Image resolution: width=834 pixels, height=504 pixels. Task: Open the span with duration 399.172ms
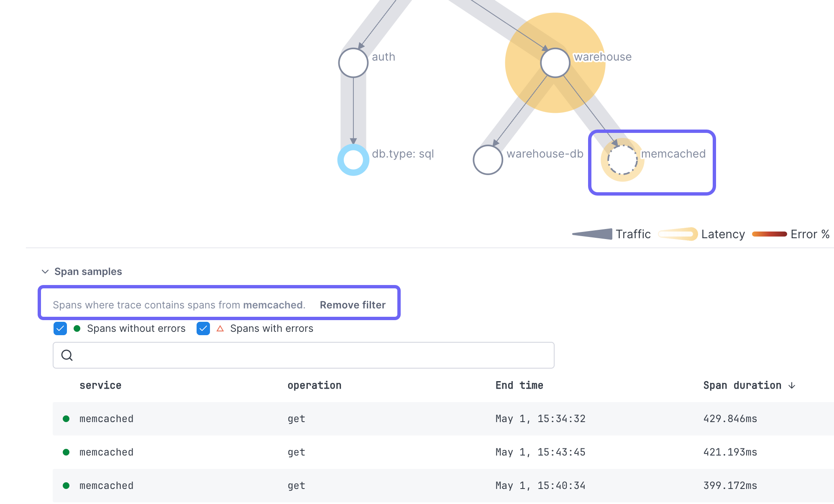point(293,485)
